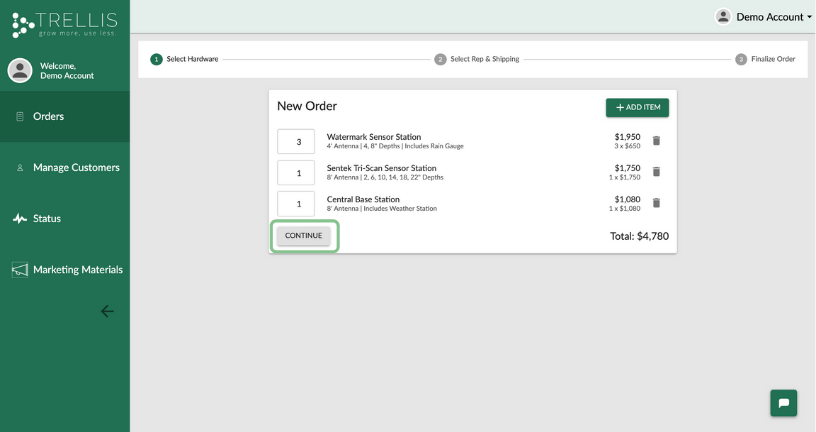Delete Sentek Tri-Scan Sensor Station with trash icon
This screenshot has width=816, height=432.
656,172
